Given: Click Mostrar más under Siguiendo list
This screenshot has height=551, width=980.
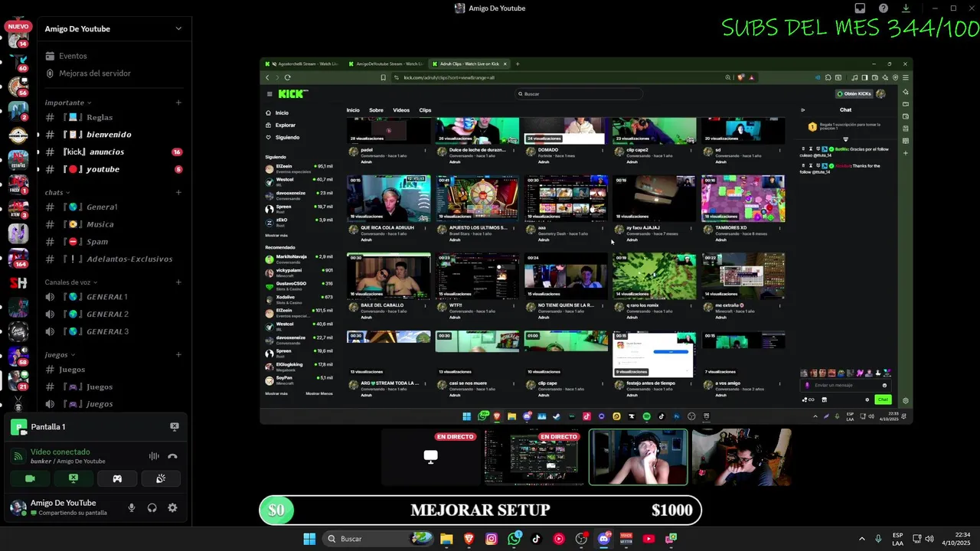Looking at the screenshot, I should pos(276,235).
